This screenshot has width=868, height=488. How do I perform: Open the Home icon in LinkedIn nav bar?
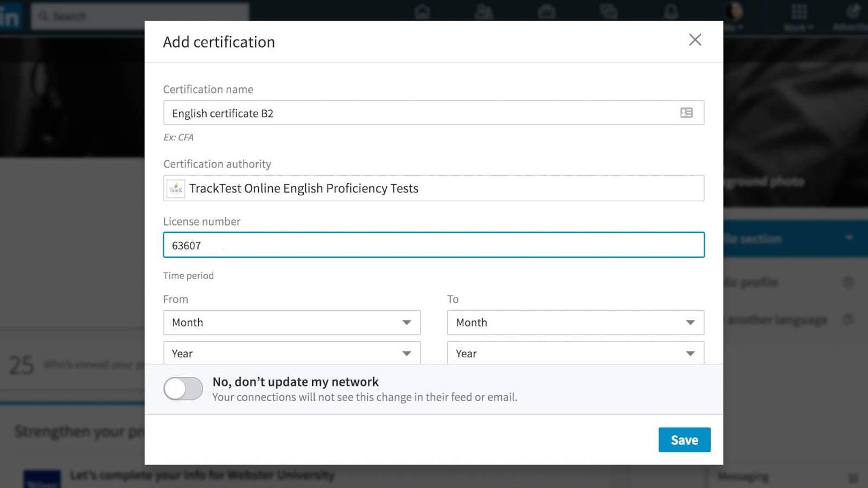coord(422,12)
